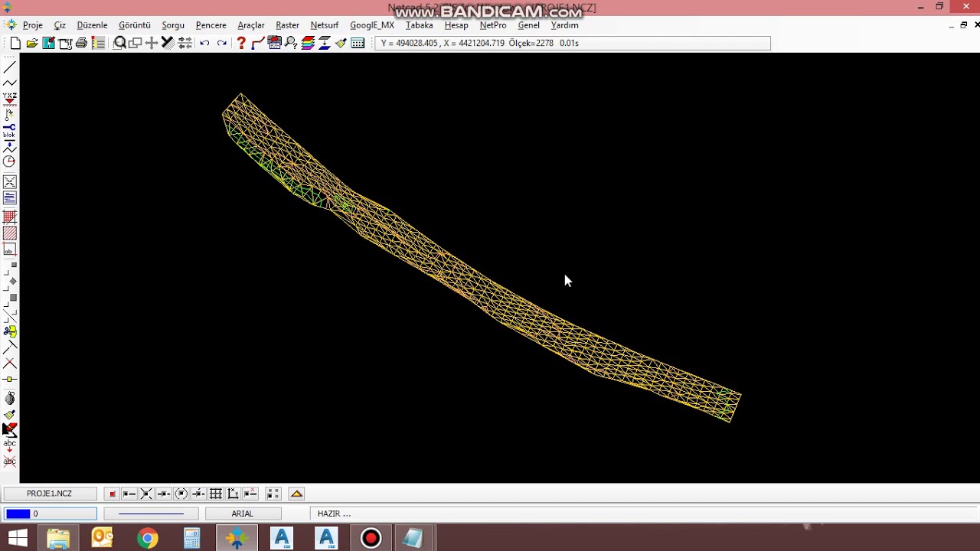Undo the last action
This screenshot has width=980, height=551.
click(x=204, y=43)
